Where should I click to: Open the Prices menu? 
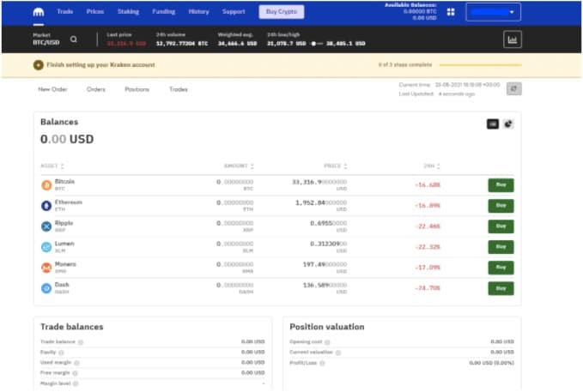(95, 11)
